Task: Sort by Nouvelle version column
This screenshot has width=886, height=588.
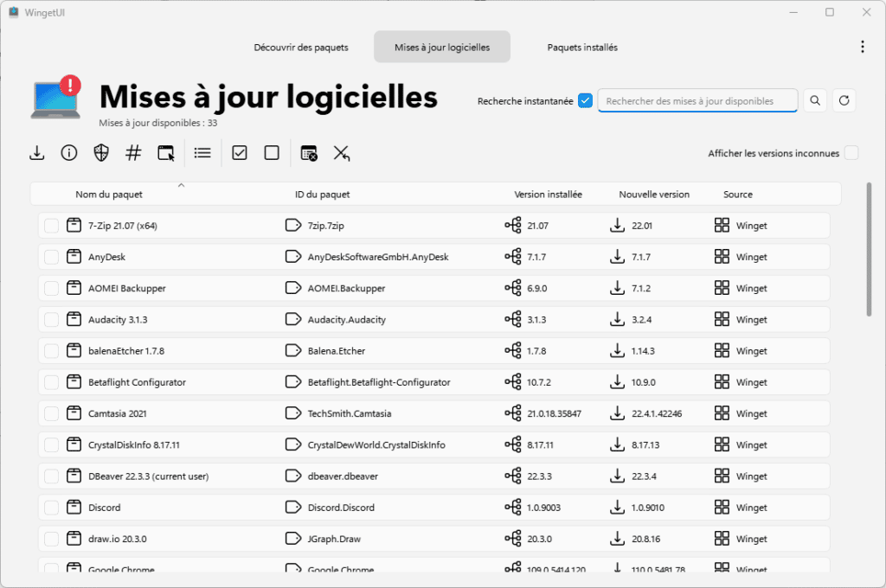Action: pyautogui.click(x=654, y=195)
